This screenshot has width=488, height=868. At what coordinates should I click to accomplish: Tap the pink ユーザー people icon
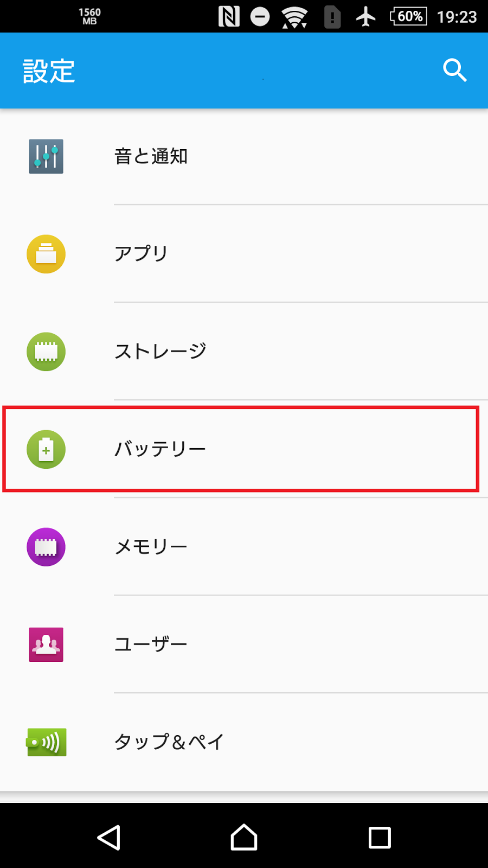(46, 644)
